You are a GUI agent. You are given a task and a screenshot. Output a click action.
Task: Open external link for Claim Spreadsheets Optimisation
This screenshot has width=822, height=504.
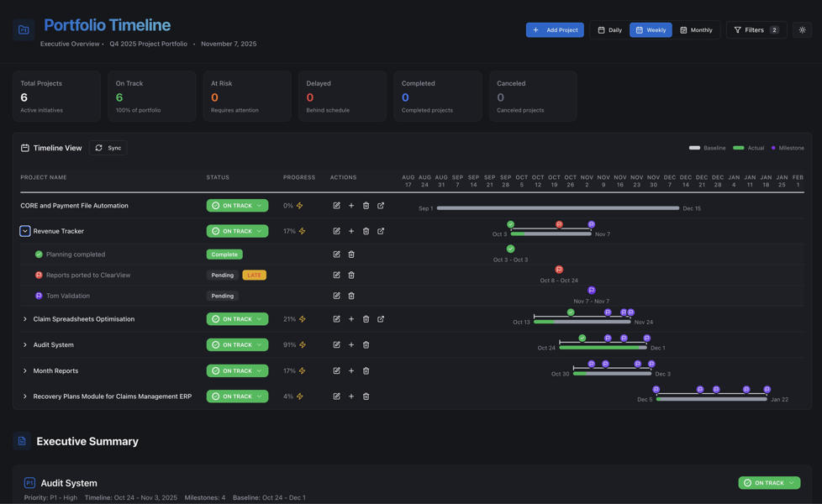(381, 319)
